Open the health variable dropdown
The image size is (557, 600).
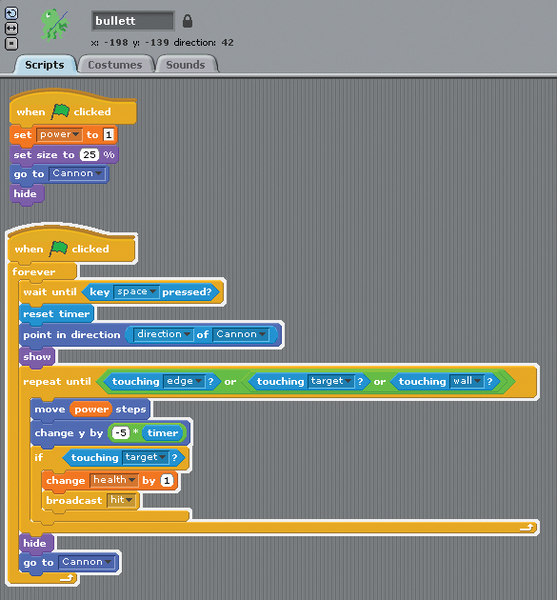[x=114, y=480]
